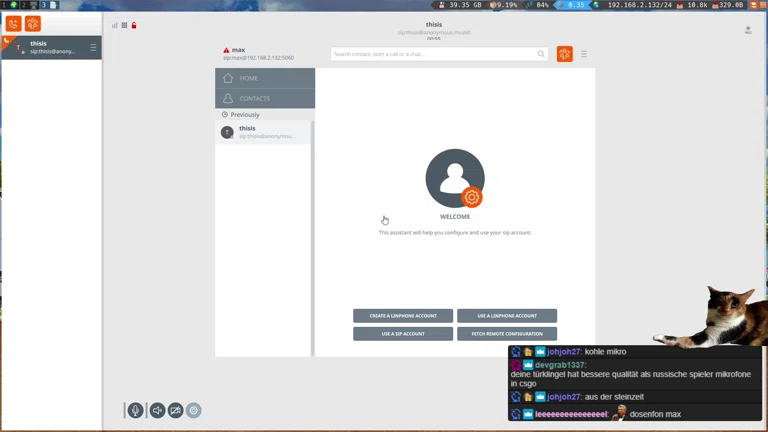The height and width of the screenshot is (432, 768).
Task: Start a new call with the orange phone icon
Action: (x=13, y=24)
